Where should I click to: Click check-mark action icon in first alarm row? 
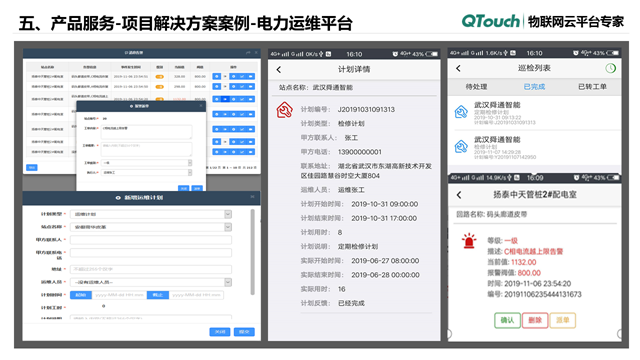click(x=242, y=76)
